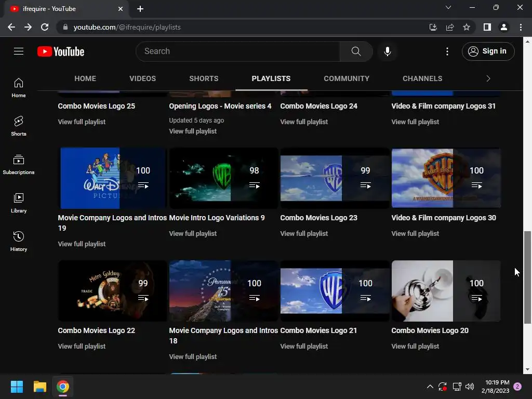Show more channel tabs with right chevron
Viewport: 532px width, 399px height.
488,79
